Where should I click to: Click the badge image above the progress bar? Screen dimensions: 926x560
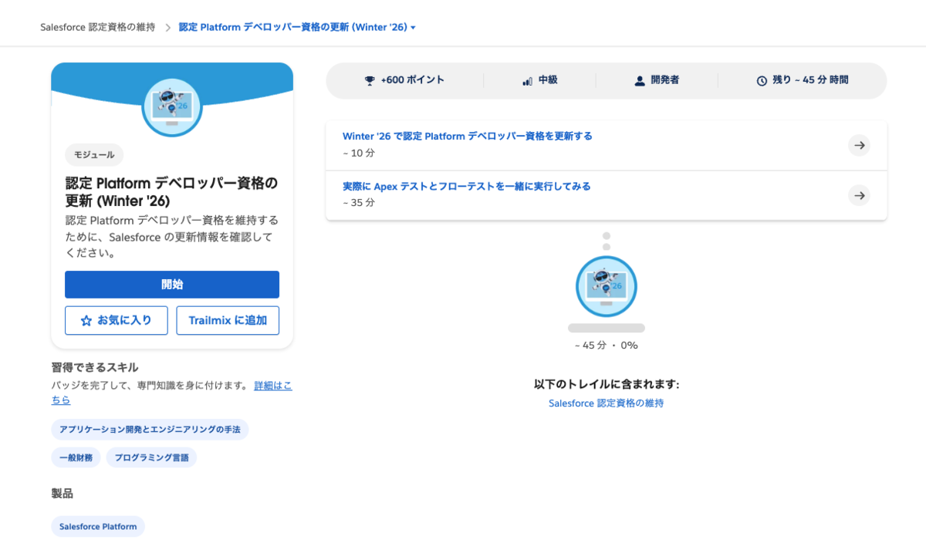coord(607,286)
